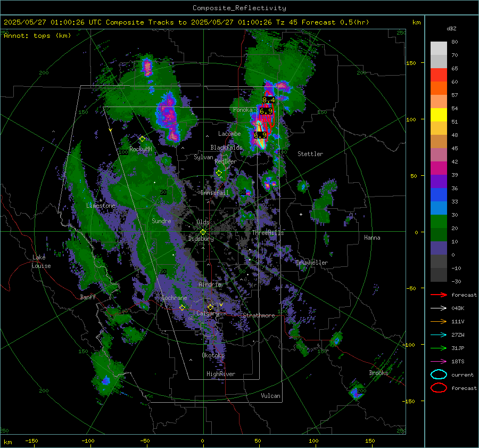Click the RedDeer city label
The width and height of the screenshot is (479, 448).
click(x=226, y=161)
